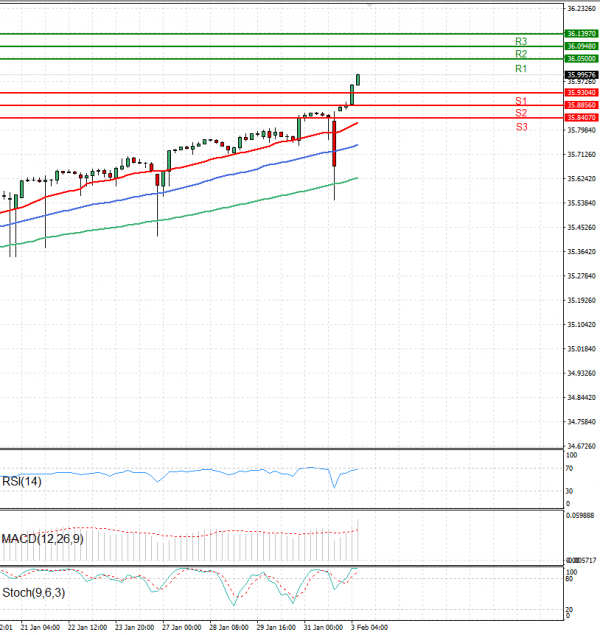Viewport: 600px width, 635px height.
Task: Click the 35.71260 value on price axis
Action: click(x=581, y=154)
